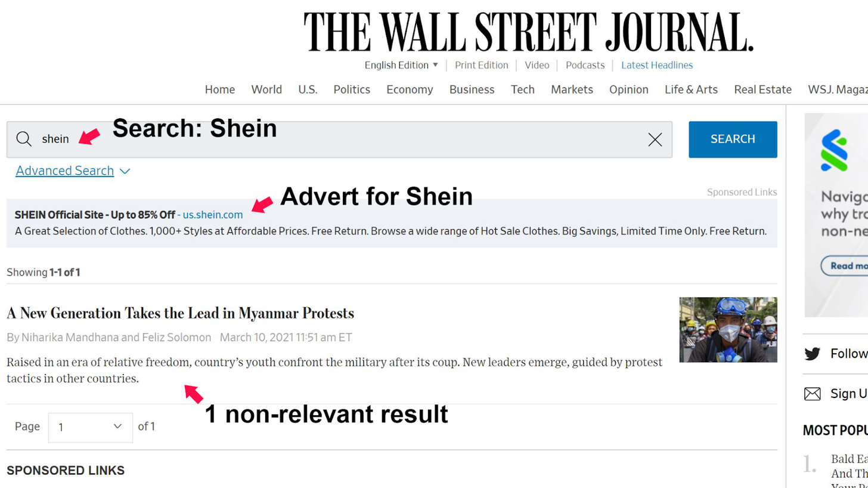Click the envelope Sign Up icon
This screenshot has height=488, width=868.
[x=812, y=394]
